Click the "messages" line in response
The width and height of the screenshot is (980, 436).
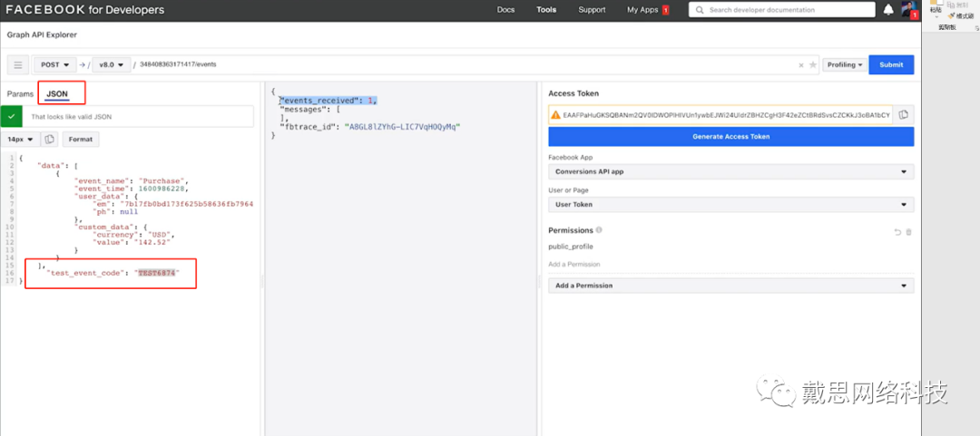[x=310, y=110]
